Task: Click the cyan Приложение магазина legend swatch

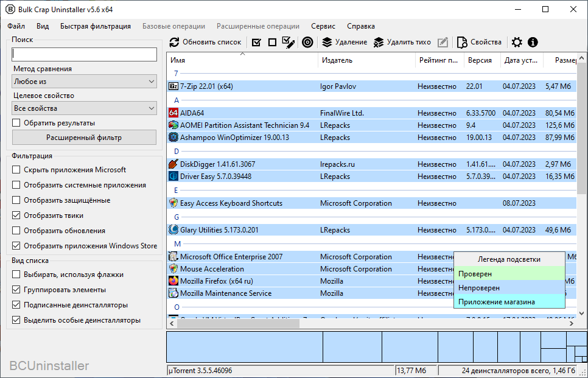Action: 509,301
